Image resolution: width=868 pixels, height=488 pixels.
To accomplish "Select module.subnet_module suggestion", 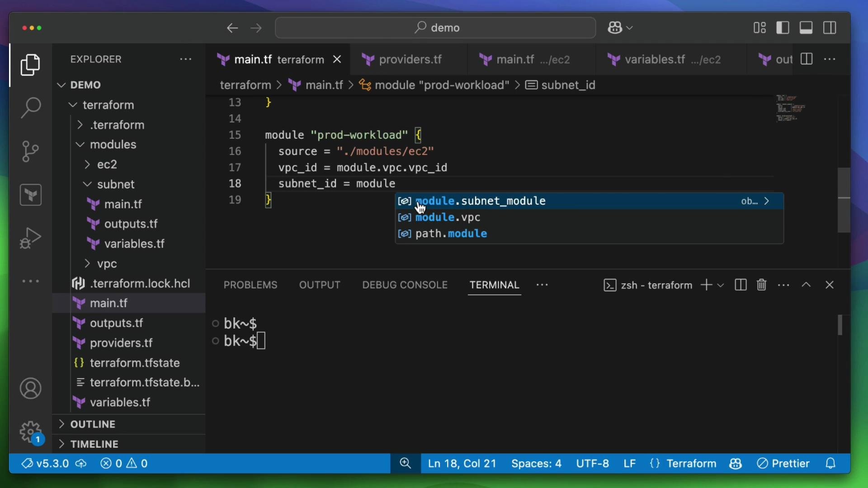I will [x=590, y=201].
